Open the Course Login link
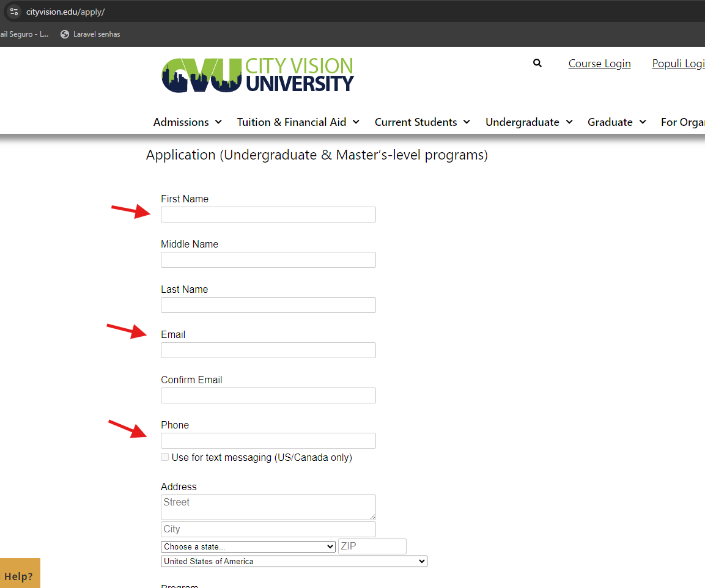This screenshot has height=588, width=705. coord(599,64)
